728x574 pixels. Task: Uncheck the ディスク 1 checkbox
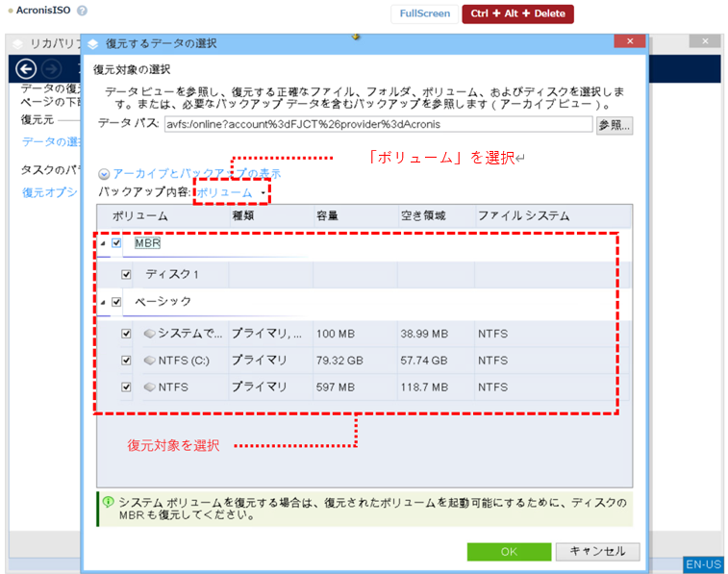[x=126, y=274]
